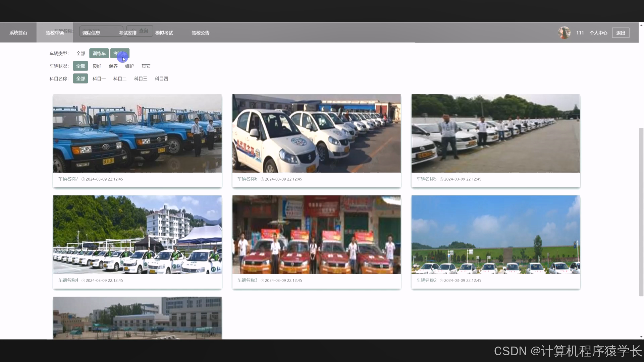The image size is (644, 362).
Task: Click the username 111 in header
Action: point(580,33)
